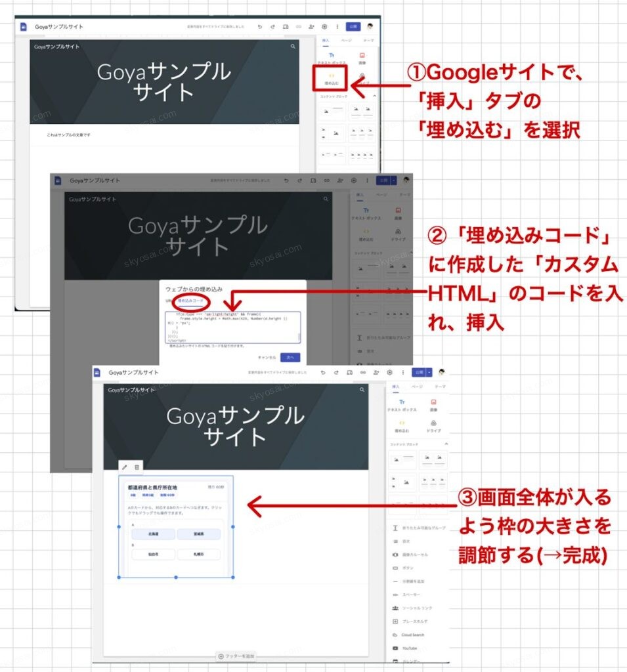Switch to the 埋め込みコード tab in the dialog
The width and height of the screenshot is (627, 672).
click(190, 301)
